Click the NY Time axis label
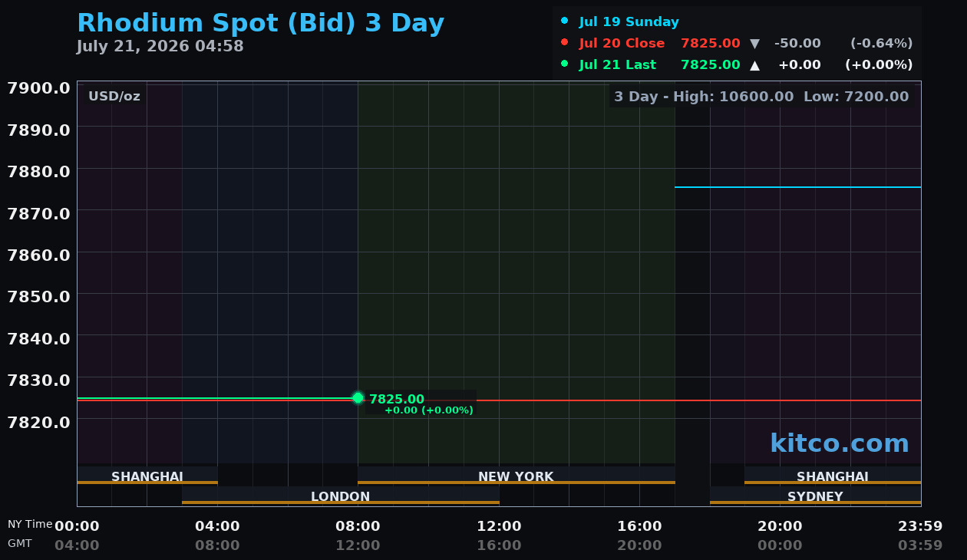Viewport: 967px width, 560px height. [30, 524]
